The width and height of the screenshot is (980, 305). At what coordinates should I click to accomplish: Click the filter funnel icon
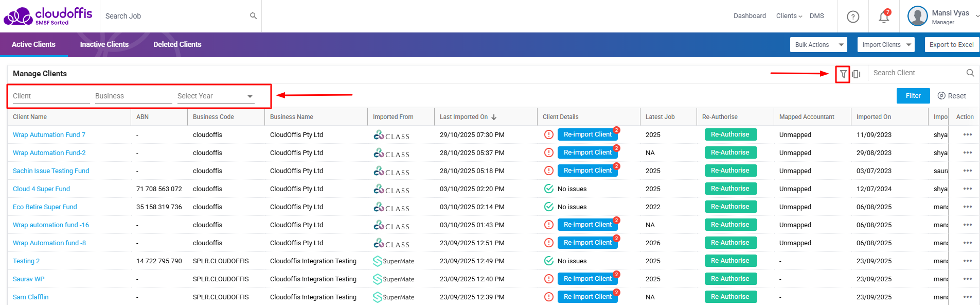tap(843, 74)
